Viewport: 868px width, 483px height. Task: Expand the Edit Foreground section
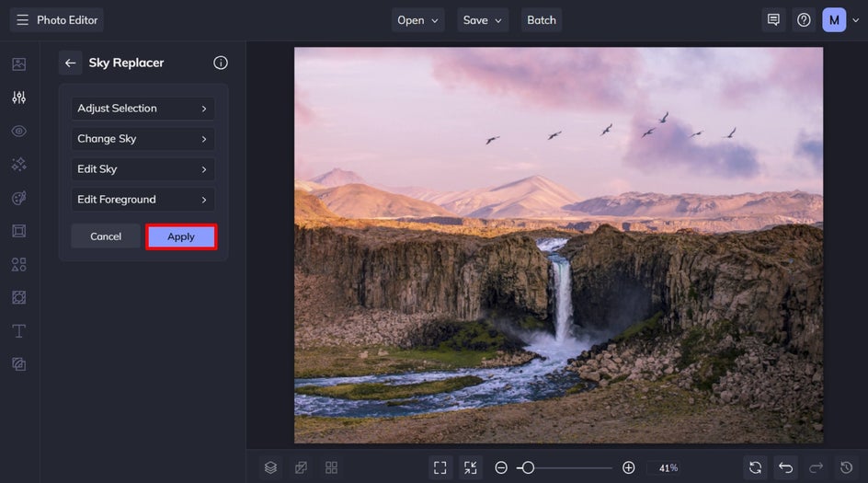pyautogui.click(x=143, y=200)
